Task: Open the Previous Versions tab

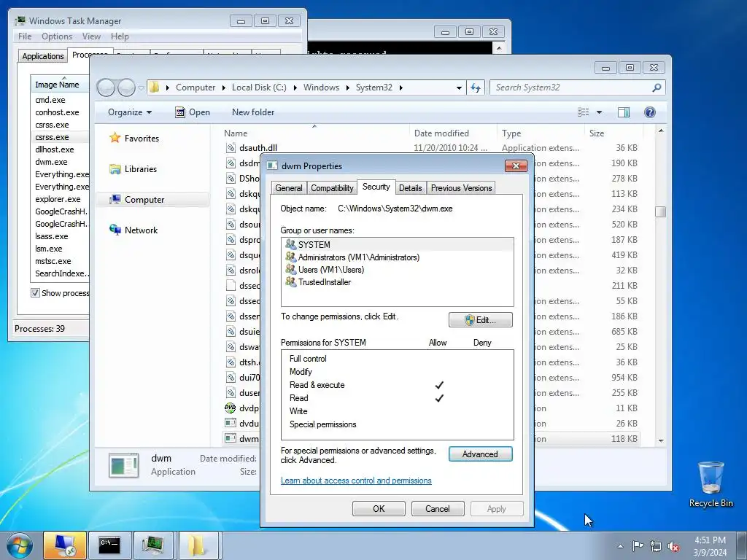Action: point(461,188)
